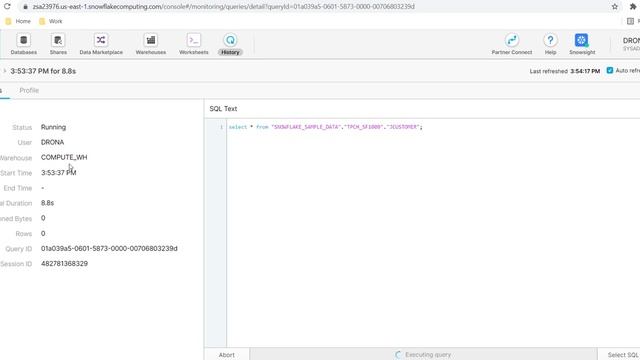This screenshot has width=640, height=360.
Task: Open Worksheets from the toolbar
Action: pos(193,44)
